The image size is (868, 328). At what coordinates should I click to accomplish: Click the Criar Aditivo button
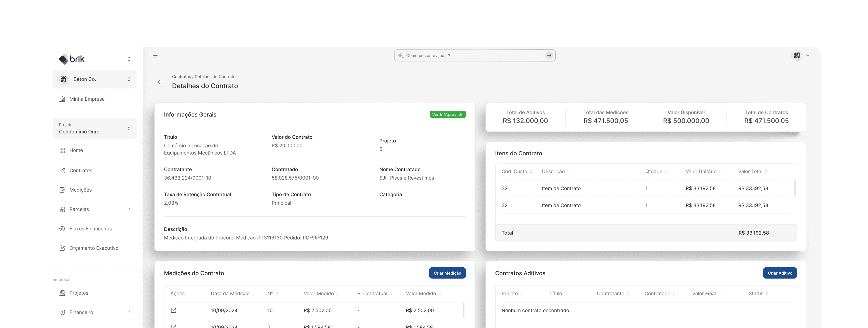point(780,273)
